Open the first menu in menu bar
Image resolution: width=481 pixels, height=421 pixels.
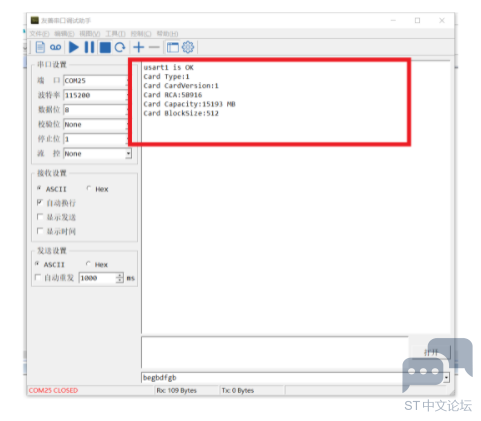coord(39,34)
